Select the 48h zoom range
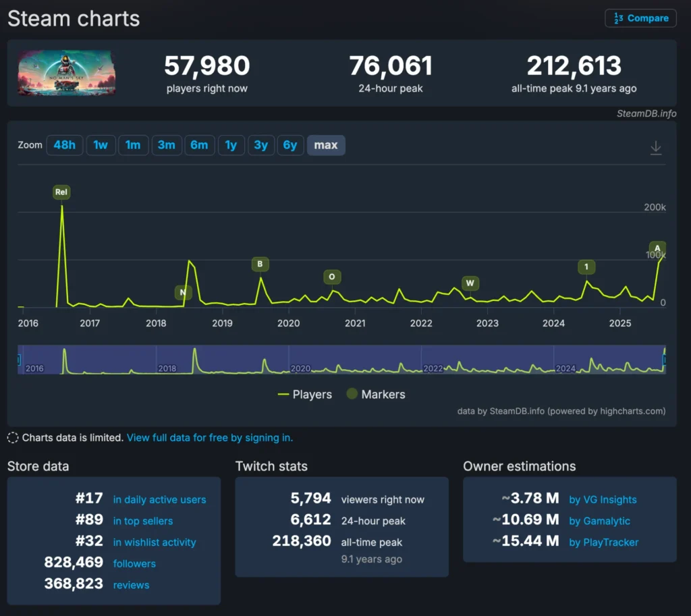This screenshot has width=691, height=616. tap(65, 145)
